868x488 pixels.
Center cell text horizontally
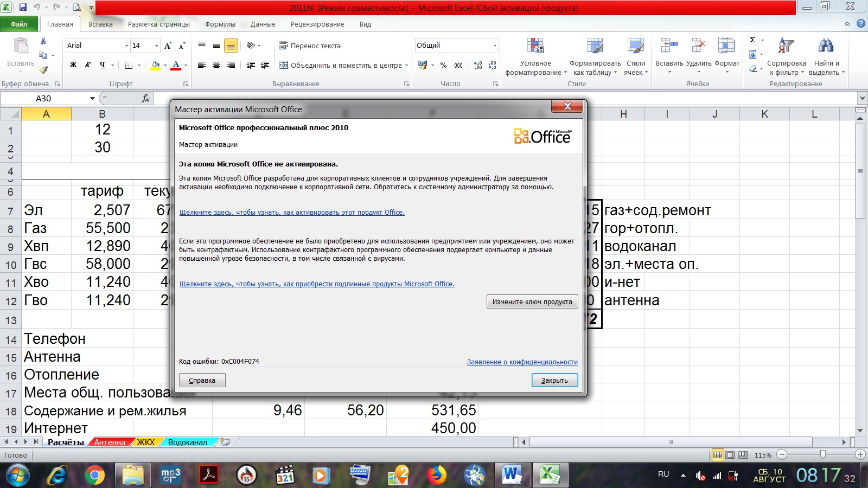click(x=216, y=65)
